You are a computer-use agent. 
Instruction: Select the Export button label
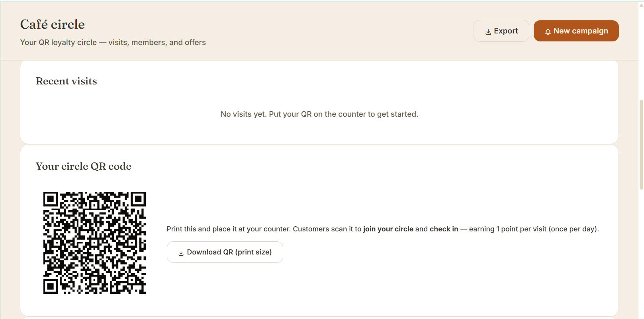tap(506, 31)
